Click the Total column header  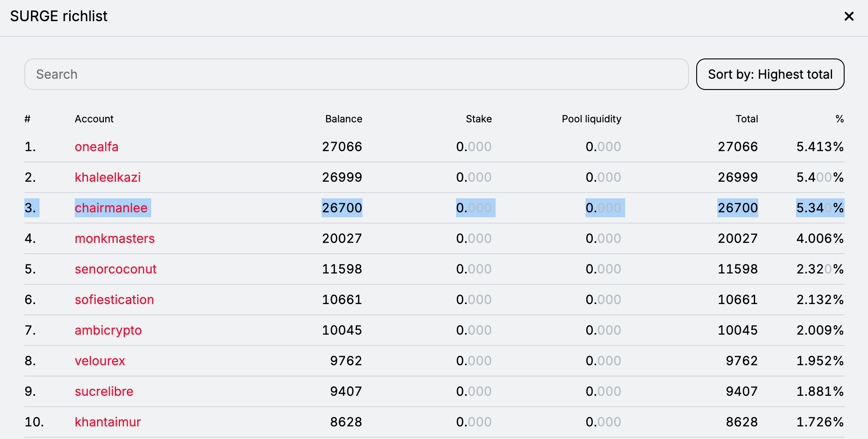(747, 119)
